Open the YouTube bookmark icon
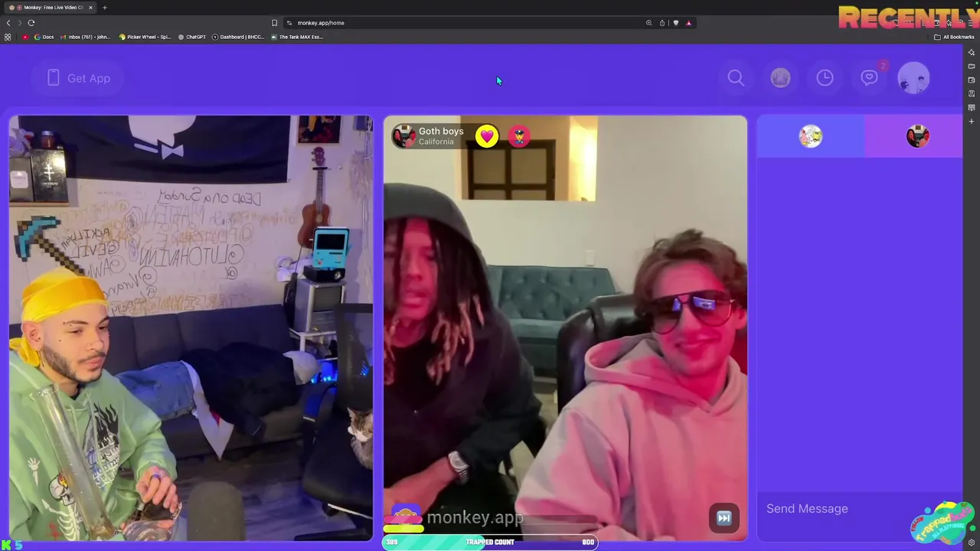 [x=25, y=37]
